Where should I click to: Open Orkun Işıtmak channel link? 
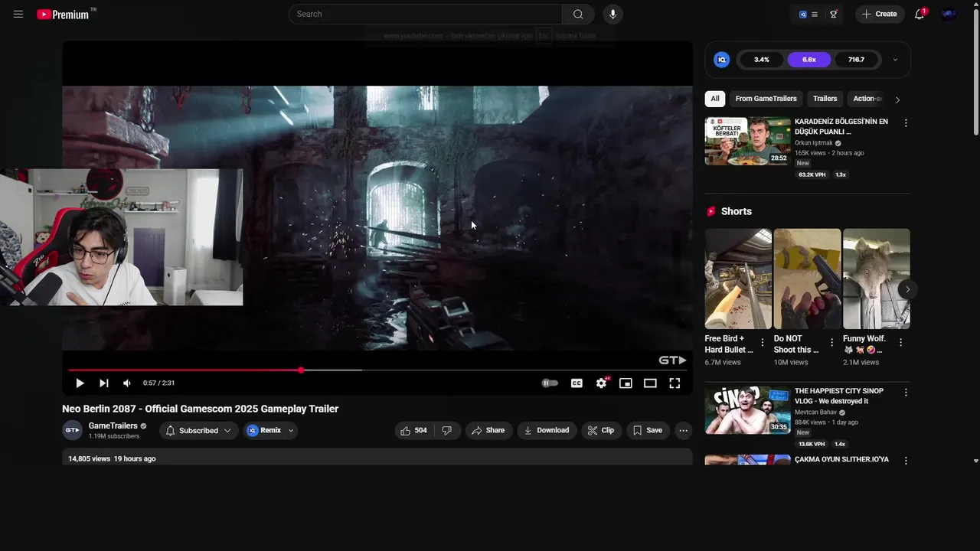814,143
